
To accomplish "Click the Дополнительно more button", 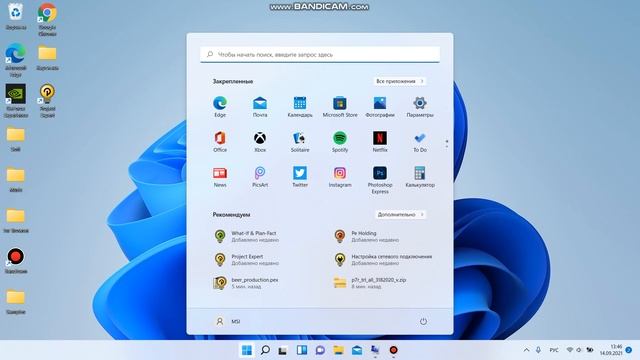I will 400,214.
